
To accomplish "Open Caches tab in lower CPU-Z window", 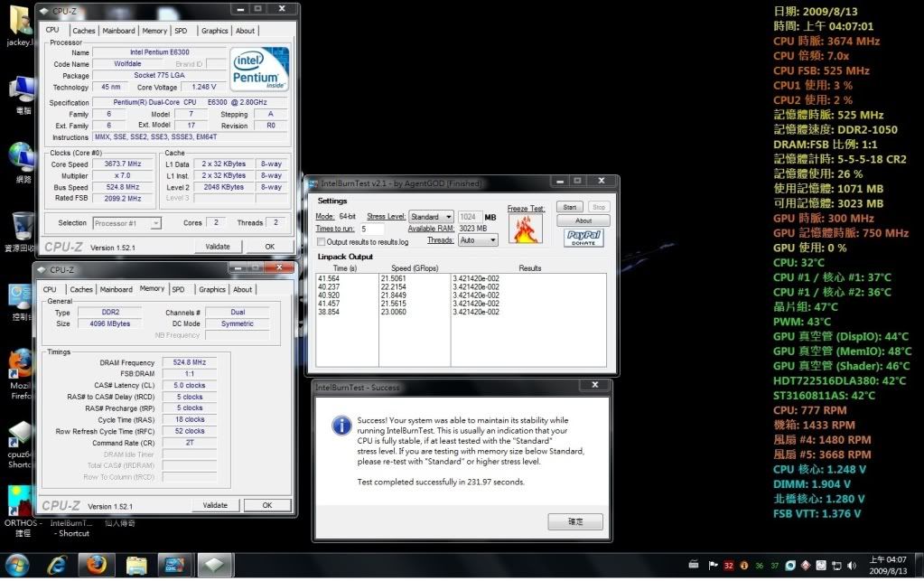I will 81,289.
